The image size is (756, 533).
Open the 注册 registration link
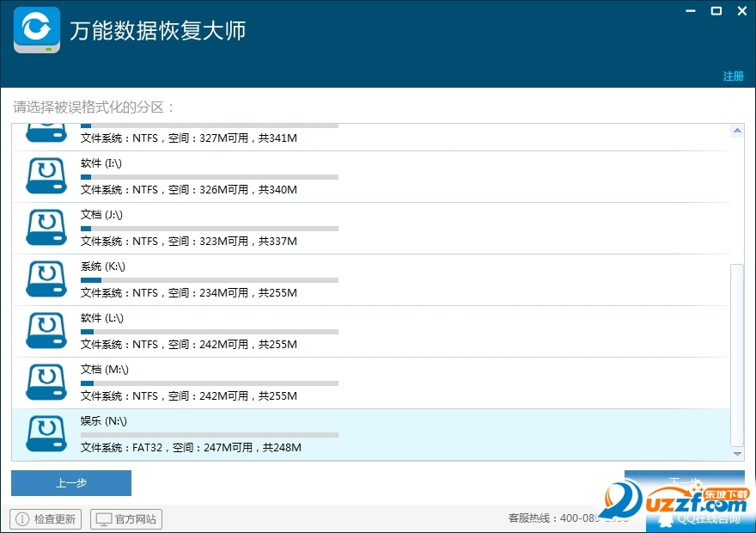click(733, 77)
